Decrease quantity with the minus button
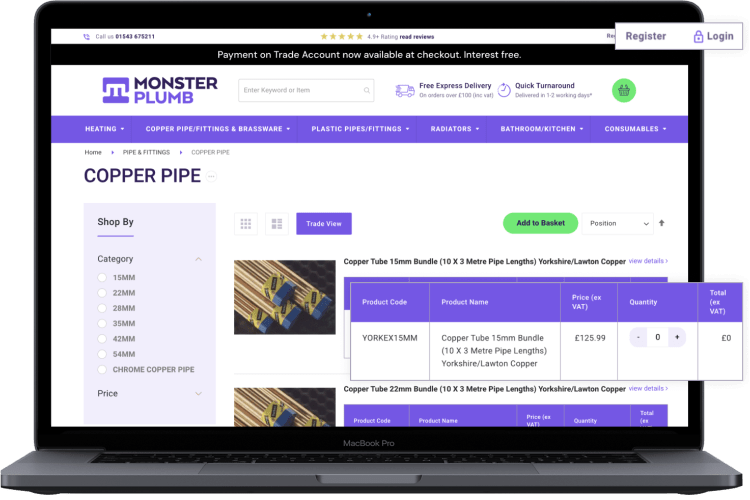This screenshot has height=500, width=750. pos(638,337)
